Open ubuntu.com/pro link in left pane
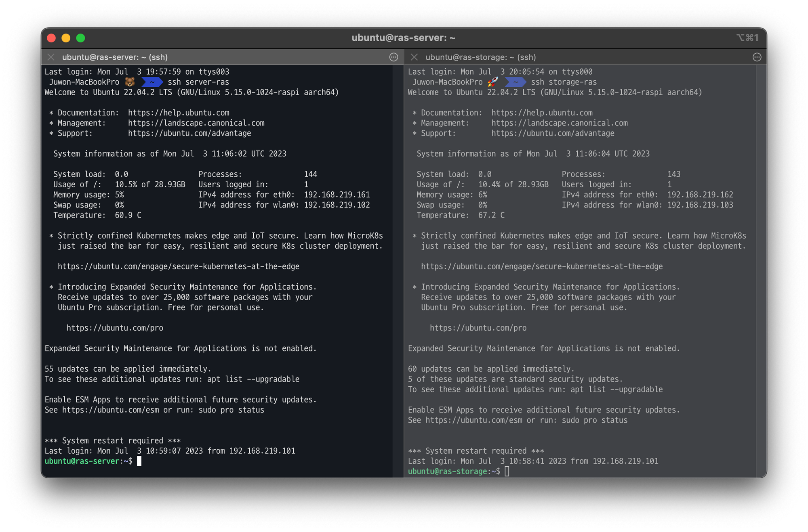Image resolution: width=808 pixels, height=532 pixels. click(x=115, y=328)
